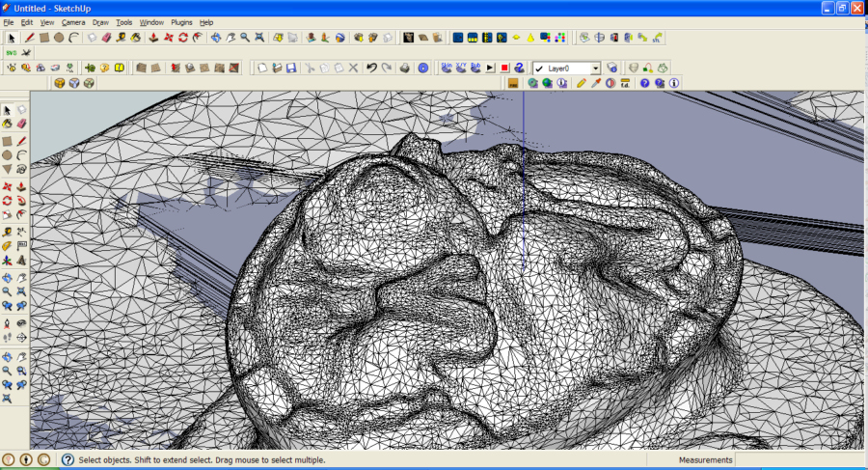The height and width of the screenshot is (470, 868).
Task: Toggle the Layer0 current-layer checkmark
Action: point(539,69)
